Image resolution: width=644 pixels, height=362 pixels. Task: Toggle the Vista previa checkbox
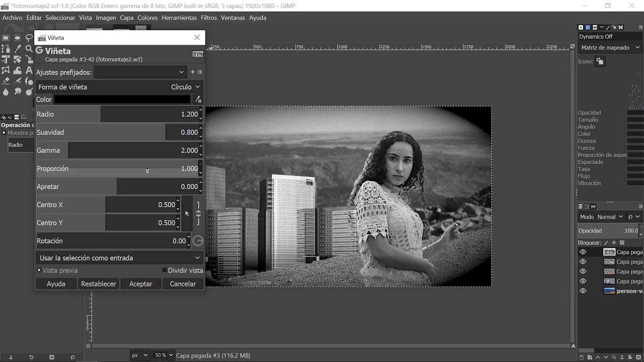point(39,270)
